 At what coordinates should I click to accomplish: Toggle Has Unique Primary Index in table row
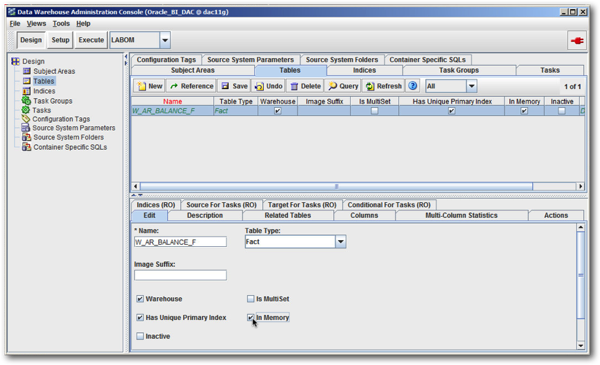point(452,111)
